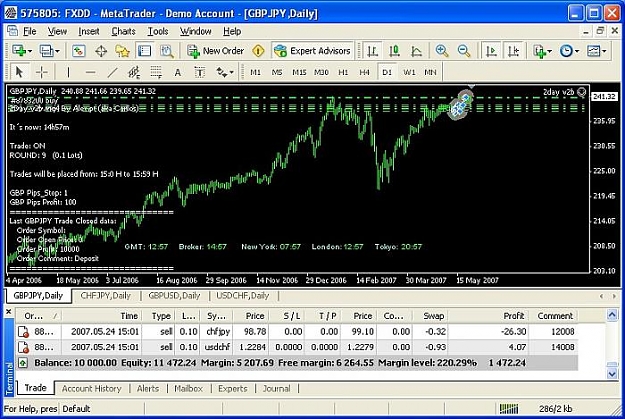The image size is (625, 419).
Task: Switch to GBPUSD,Daily chart tab
Action: 174,296
